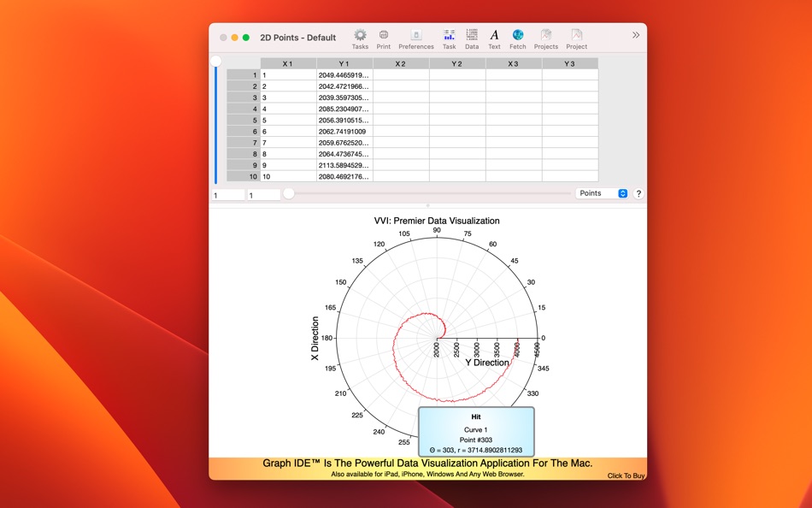Screen dimensions: 812x508
Task: Click the second numeric input field
Action: click(263, 196)
